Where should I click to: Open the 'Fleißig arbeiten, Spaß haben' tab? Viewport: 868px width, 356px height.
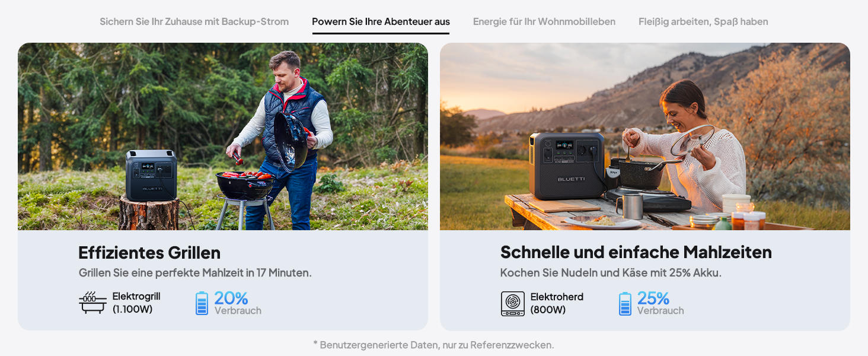703,22
